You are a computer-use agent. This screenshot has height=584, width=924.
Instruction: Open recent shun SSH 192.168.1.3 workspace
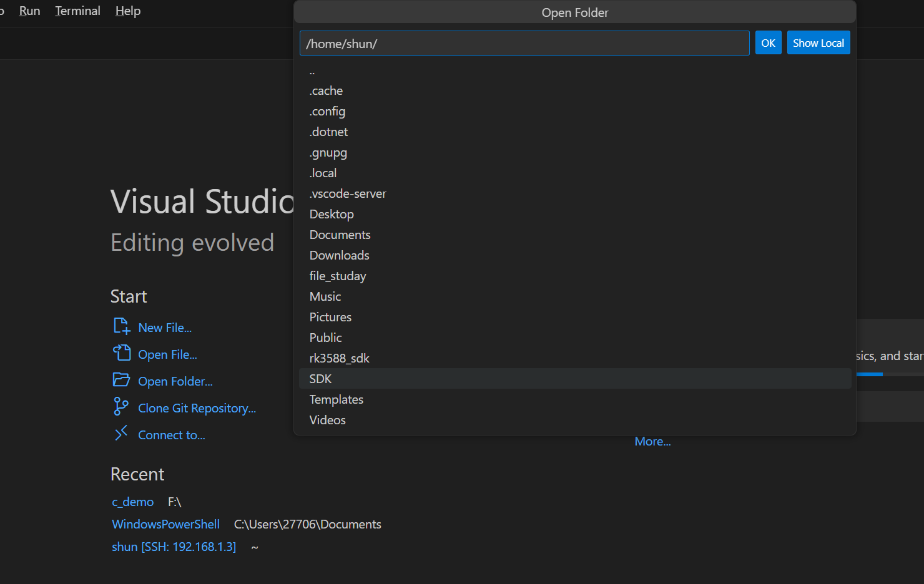point(174,547)
